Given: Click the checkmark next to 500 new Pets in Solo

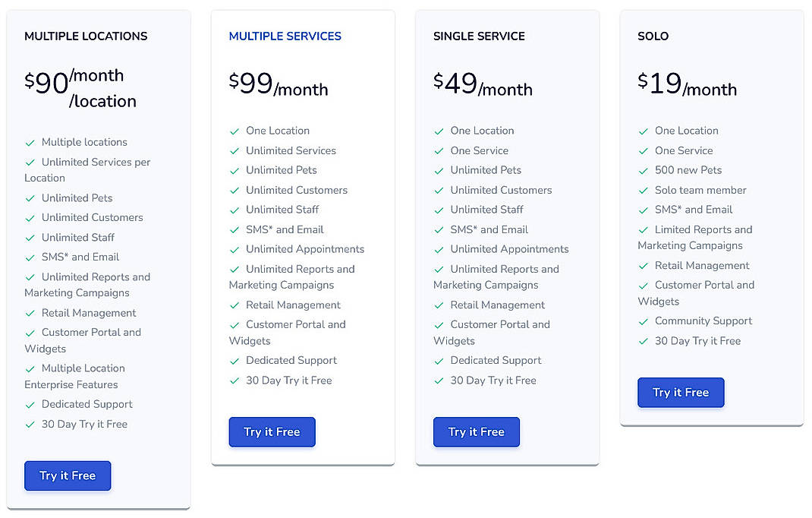Looking at the screenshot, I should click(x=643, y=170).
